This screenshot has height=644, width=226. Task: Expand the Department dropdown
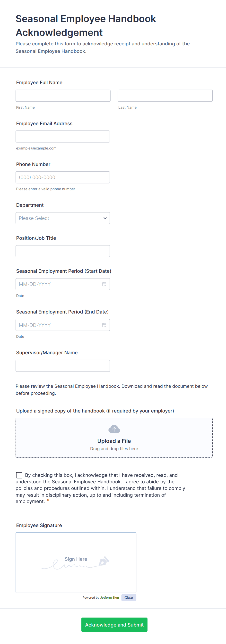tap(62, 218)
